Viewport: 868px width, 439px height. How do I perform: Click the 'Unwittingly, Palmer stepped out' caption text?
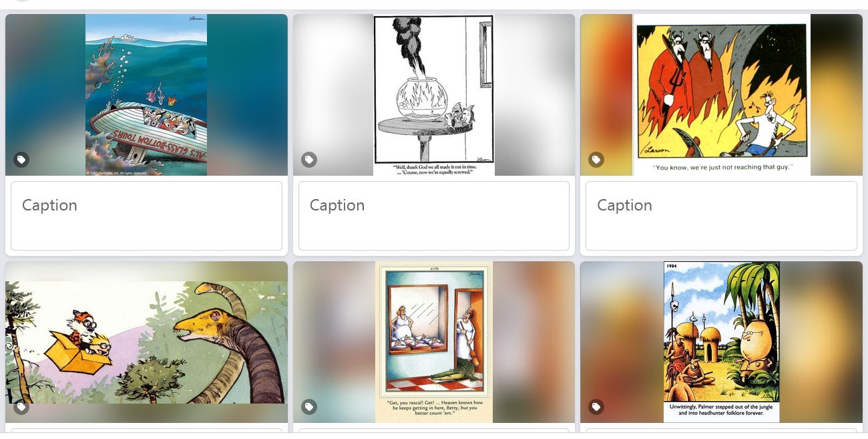click(x=722, y=410)
